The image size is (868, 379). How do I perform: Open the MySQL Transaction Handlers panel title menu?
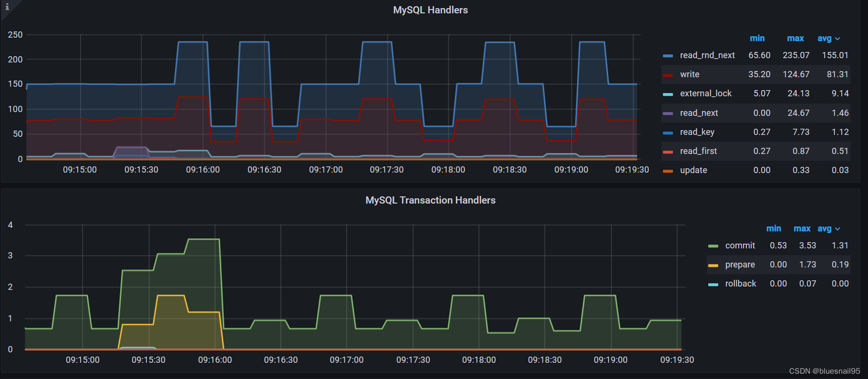click(x=430, y=200)
